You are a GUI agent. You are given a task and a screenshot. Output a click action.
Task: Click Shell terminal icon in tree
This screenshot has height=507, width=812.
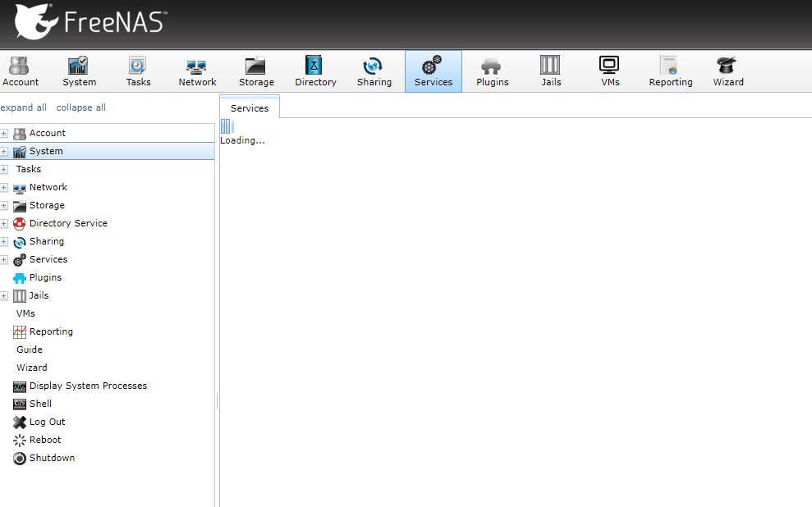20,404
